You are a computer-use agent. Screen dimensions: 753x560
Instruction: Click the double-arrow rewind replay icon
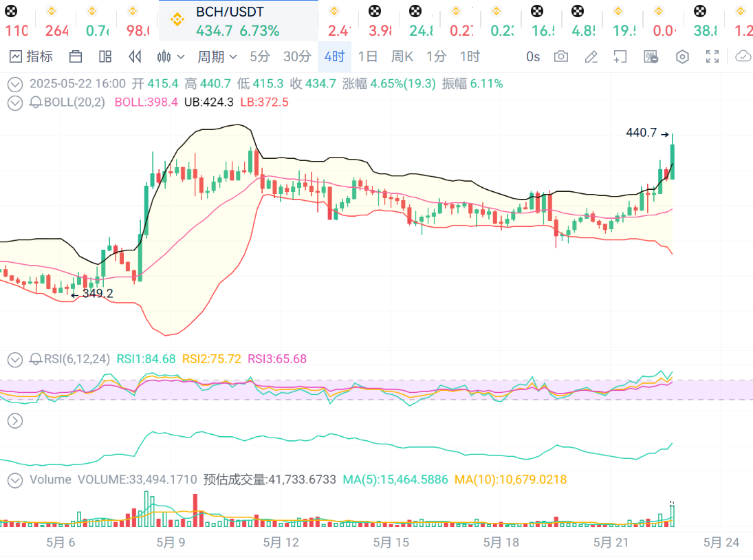135,56
